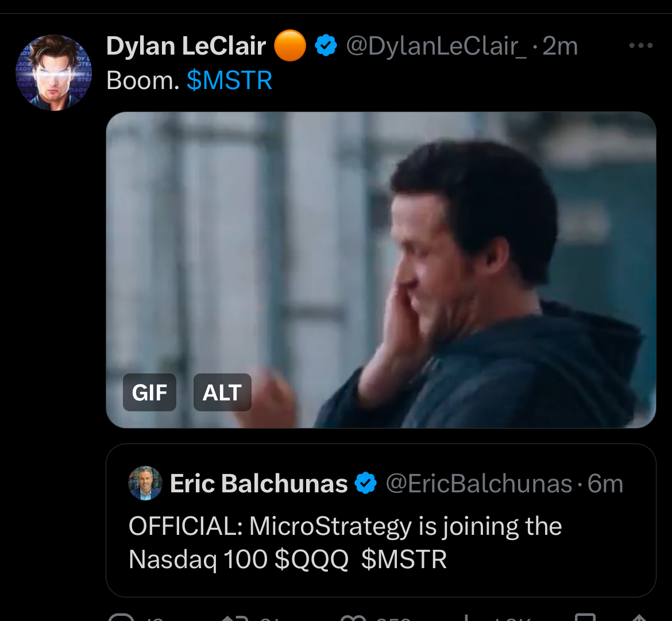Image resolution: width=672 pixels, height=621 pixels.
Task: Click Dylan's blue verified checkmark badge
Action: (x=326, y=47)
